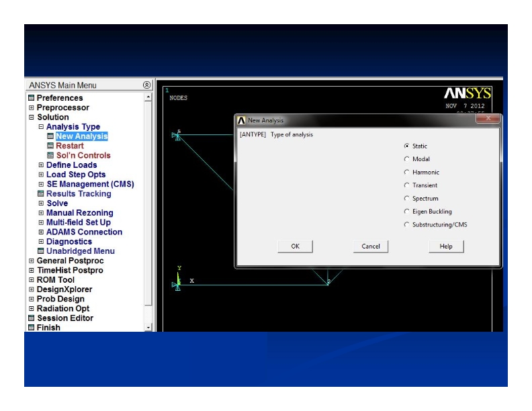Select the Static analysis radio button
The width and height of the screenshot is (532, 411).
[x=407, y=146]
